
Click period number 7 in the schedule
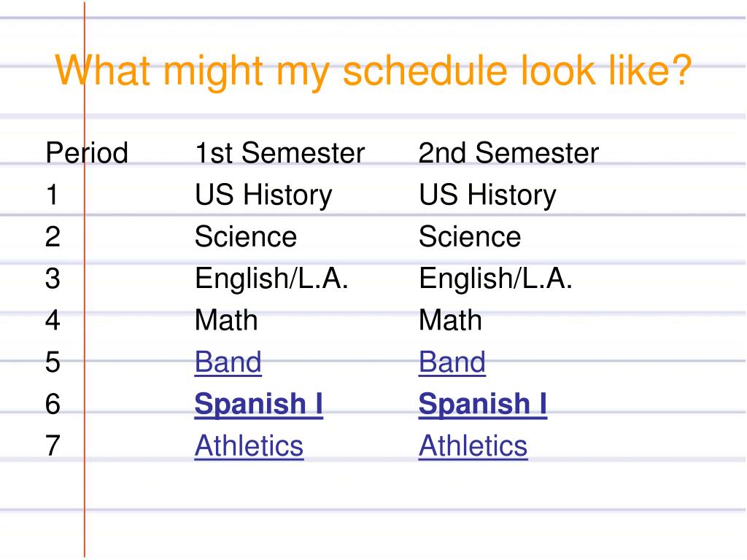[x=53, y=446]
